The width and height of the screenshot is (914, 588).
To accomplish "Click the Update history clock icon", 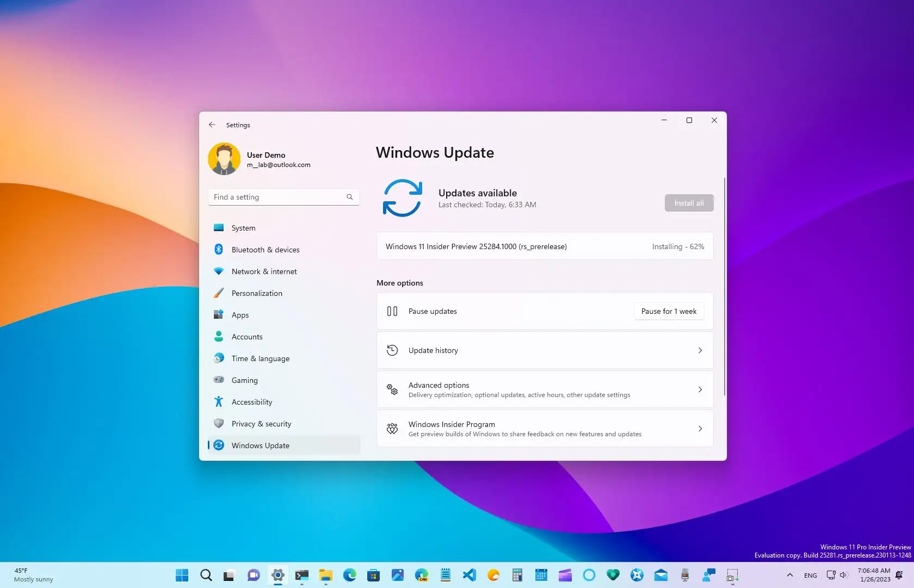I will (x=392, y=350).
